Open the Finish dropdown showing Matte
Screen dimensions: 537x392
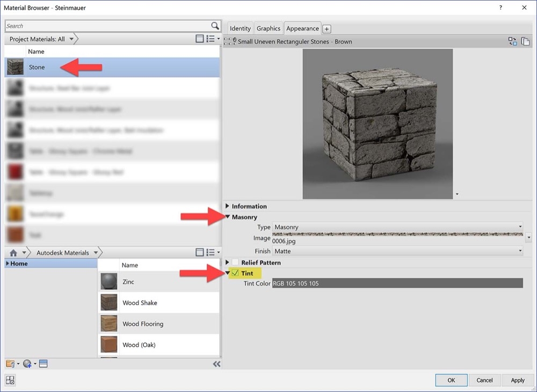519,251
